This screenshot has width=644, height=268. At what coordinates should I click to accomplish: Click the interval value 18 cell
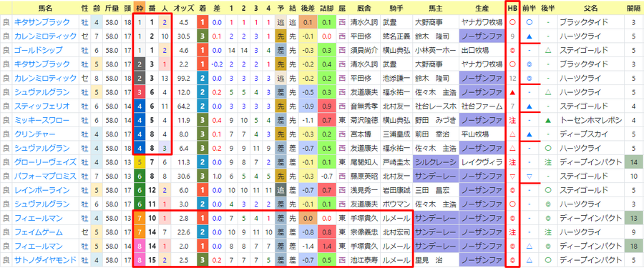click(634, 247)
